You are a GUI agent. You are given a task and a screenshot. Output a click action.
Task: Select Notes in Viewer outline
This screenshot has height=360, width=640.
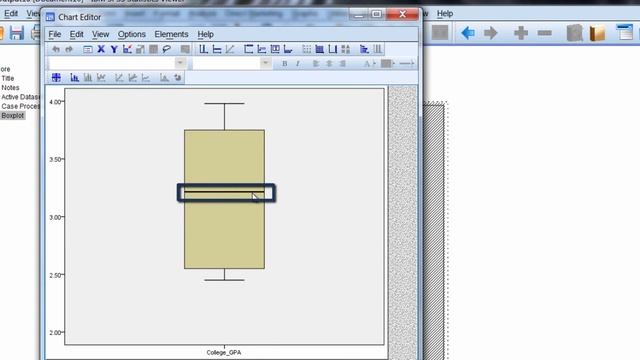(10, 88)
